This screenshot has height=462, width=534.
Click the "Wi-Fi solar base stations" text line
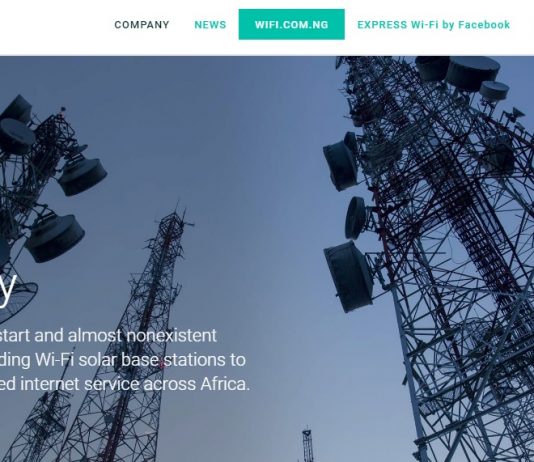click(123, 360)
